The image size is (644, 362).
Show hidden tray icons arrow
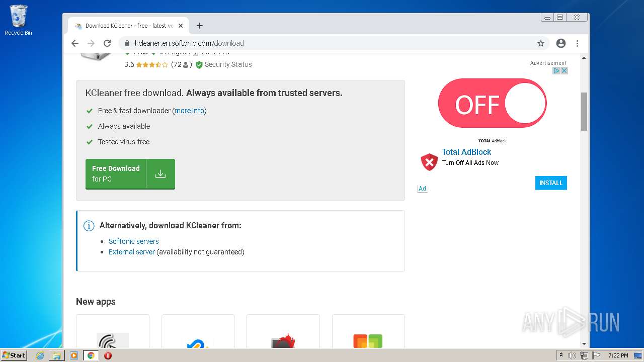(x=561, y=355)
